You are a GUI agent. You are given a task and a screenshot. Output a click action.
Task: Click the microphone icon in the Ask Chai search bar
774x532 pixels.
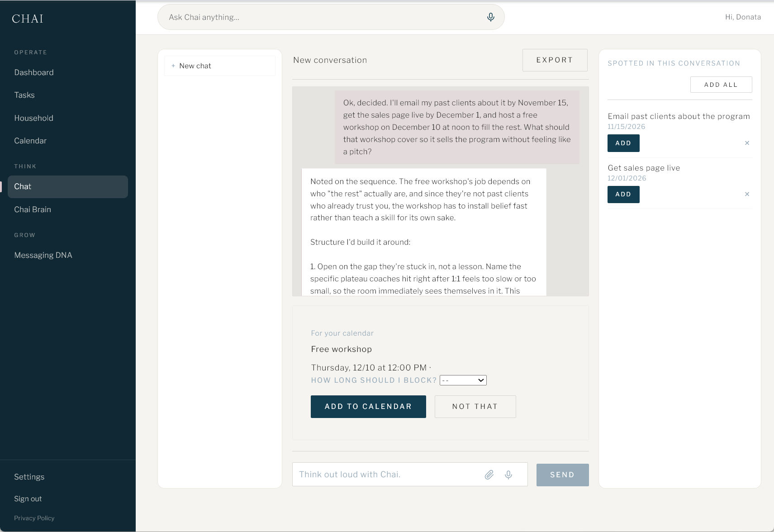tap(490, 17)
